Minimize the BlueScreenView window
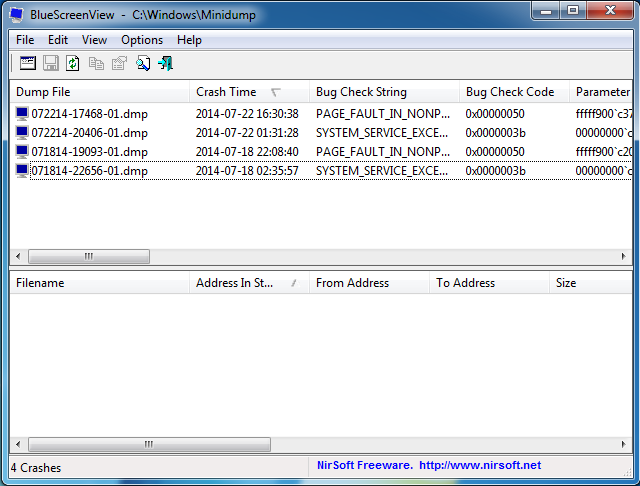This screenshot has width=640, height=486. 546,11
